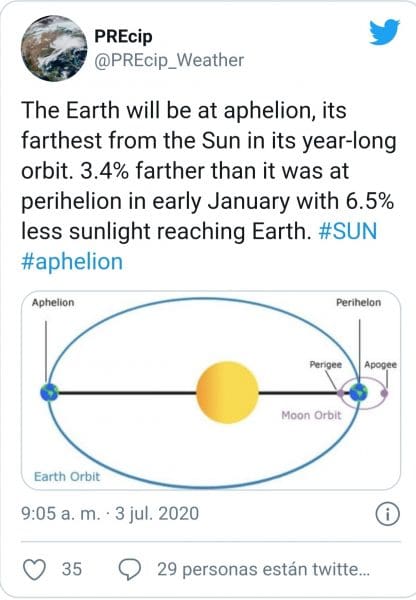Screen dimensions: 416x600
Task: Enlarge the Earth orbit diagram image
Action: [x=210, y=390]
